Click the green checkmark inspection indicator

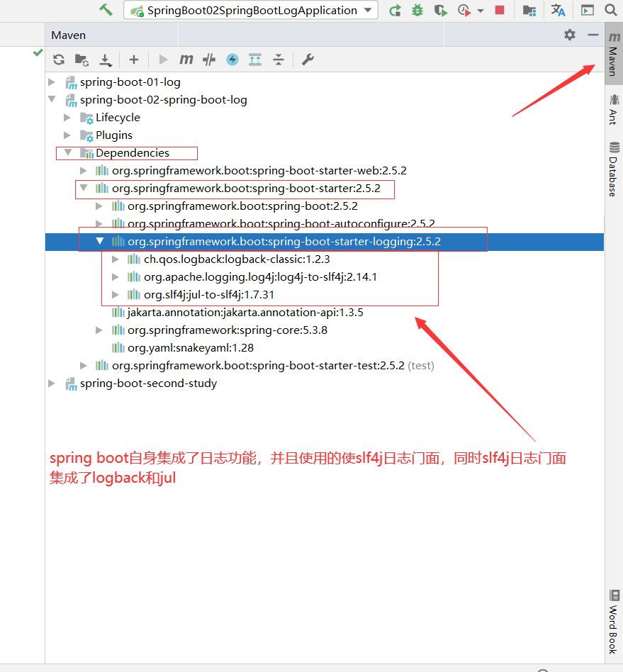[x=38, y=52]
